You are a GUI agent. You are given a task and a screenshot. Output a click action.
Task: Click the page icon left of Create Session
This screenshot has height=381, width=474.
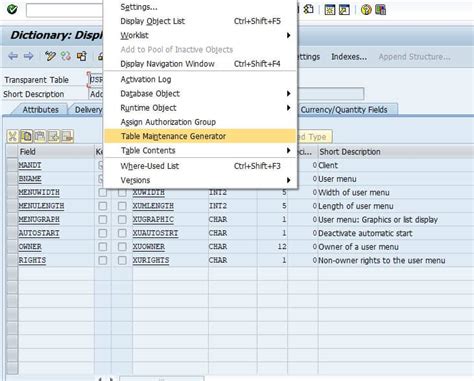(309, 9)
